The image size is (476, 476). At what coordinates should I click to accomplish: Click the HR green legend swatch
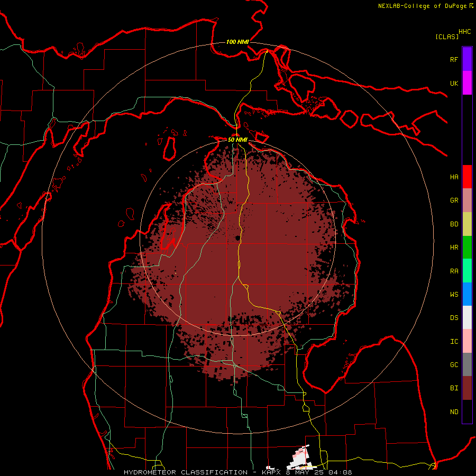coord(467,248)
